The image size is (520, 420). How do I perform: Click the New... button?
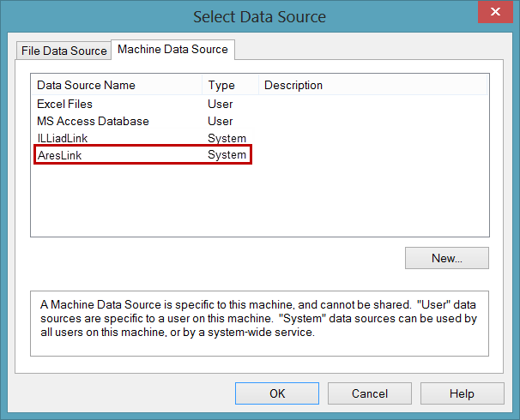click(x=446, y=258)
